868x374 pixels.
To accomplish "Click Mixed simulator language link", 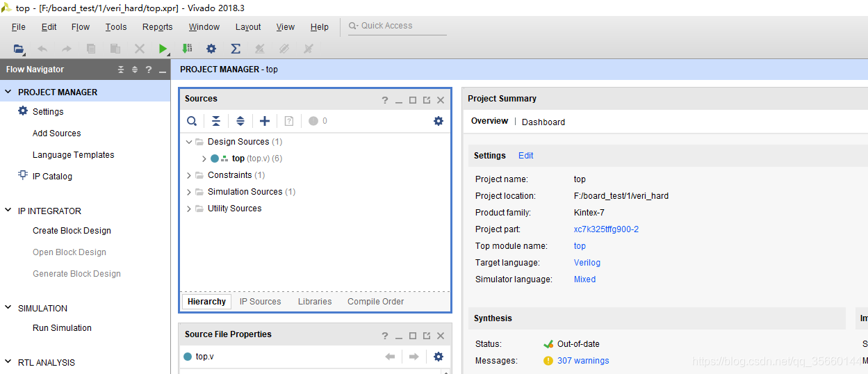I will point(584,279).
